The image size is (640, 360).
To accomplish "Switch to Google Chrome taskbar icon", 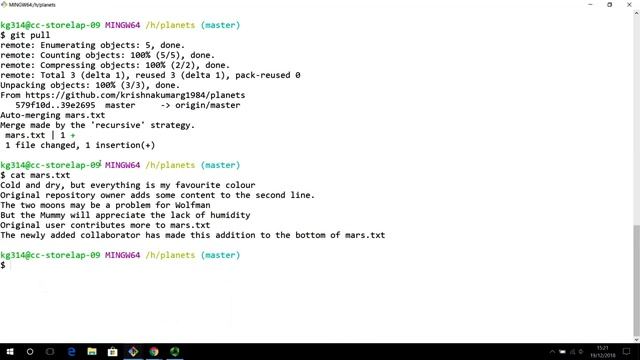I will pyautogui.click(x=154, y=351).
